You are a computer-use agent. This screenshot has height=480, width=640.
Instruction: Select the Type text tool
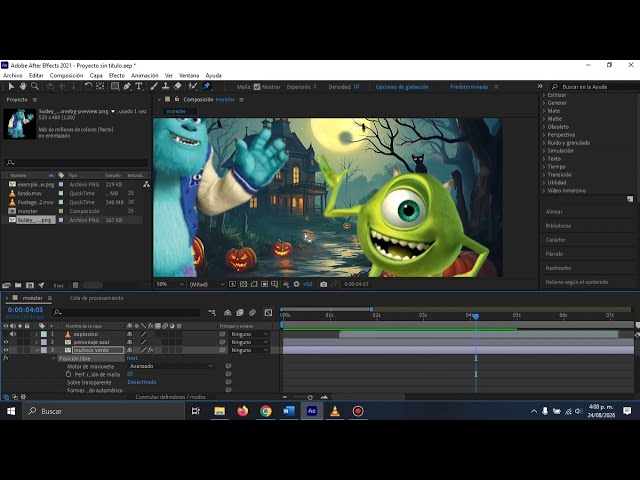point(139,86)
